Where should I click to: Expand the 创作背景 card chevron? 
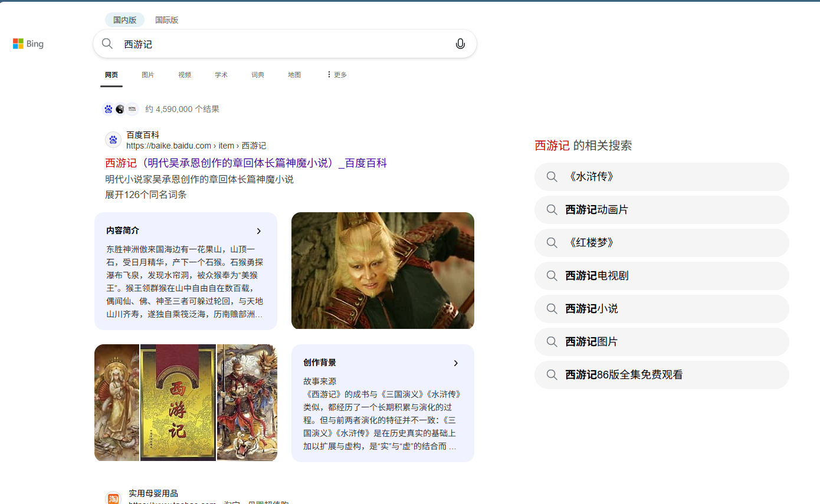click(455, 363)
